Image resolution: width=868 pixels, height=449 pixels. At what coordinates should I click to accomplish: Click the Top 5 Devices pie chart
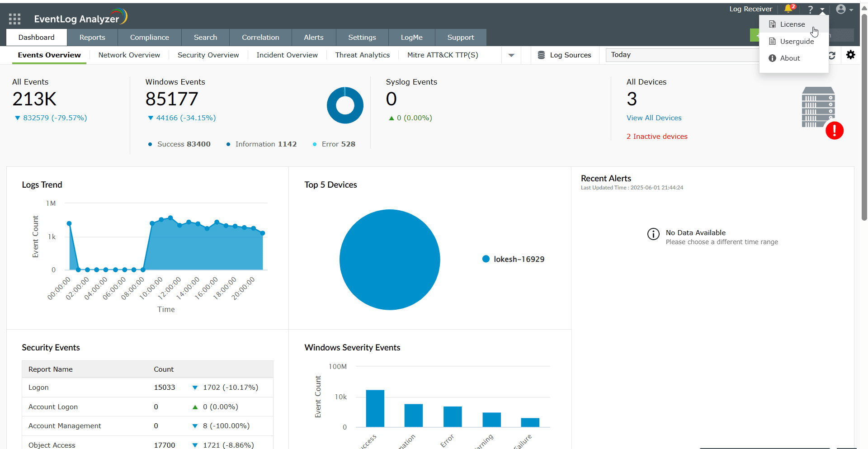tap(390, 260)
